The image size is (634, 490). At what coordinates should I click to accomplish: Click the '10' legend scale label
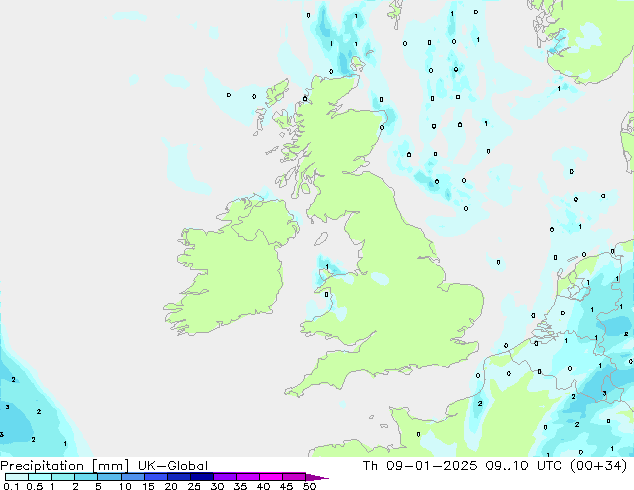(x=125, y=486)
